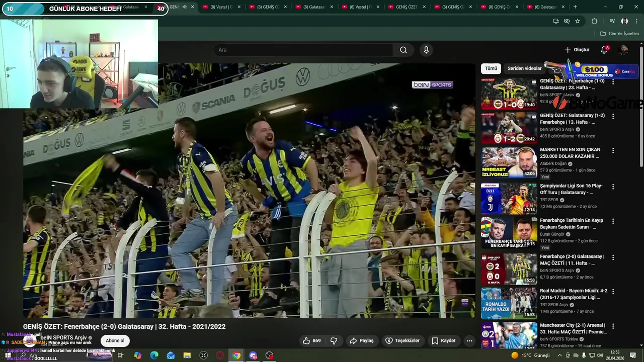Mute the playing tab via speaker icon
The height and width of the screenshot is (362, 644).
point(184,7)
